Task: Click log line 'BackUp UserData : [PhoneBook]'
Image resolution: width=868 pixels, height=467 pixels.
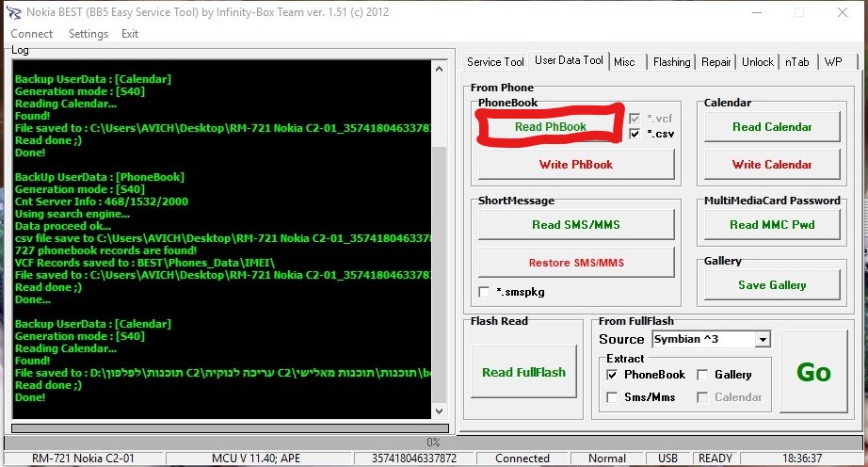Action: [100, 177]
